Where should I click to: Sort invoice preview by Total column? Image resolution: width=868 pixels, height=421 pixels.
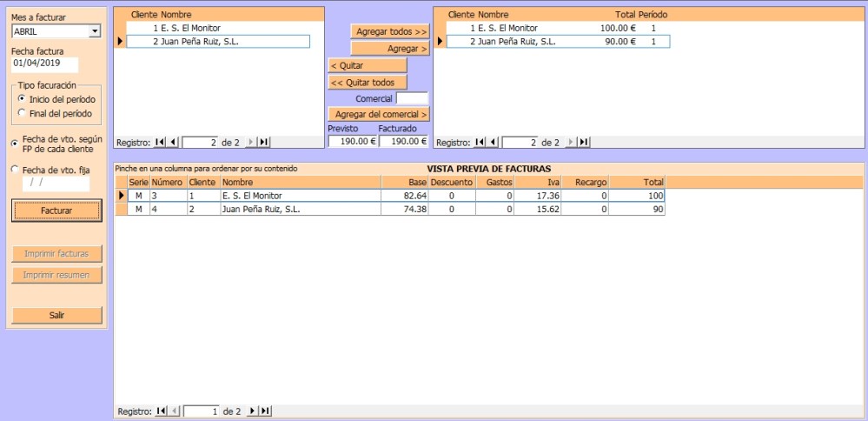638,183
